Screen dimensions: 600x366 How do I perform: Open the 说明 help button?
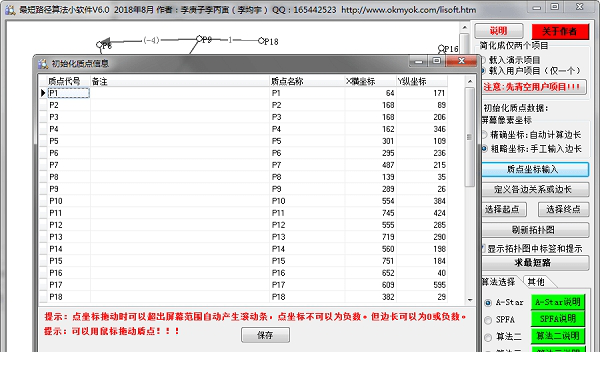click(x=499, y=31)
